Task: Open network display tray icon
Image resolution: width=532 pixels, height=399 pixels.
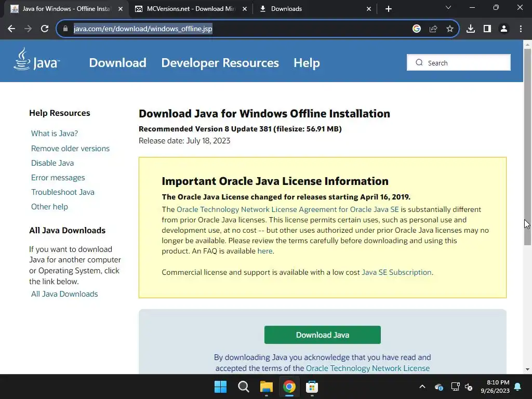Action: point(455,387)
